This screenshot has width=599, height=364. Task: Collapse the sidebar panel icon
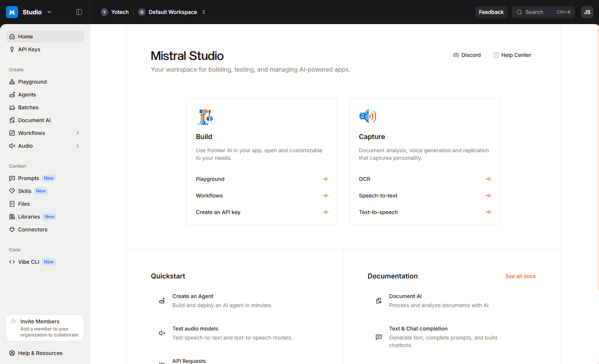coord(79,12)
